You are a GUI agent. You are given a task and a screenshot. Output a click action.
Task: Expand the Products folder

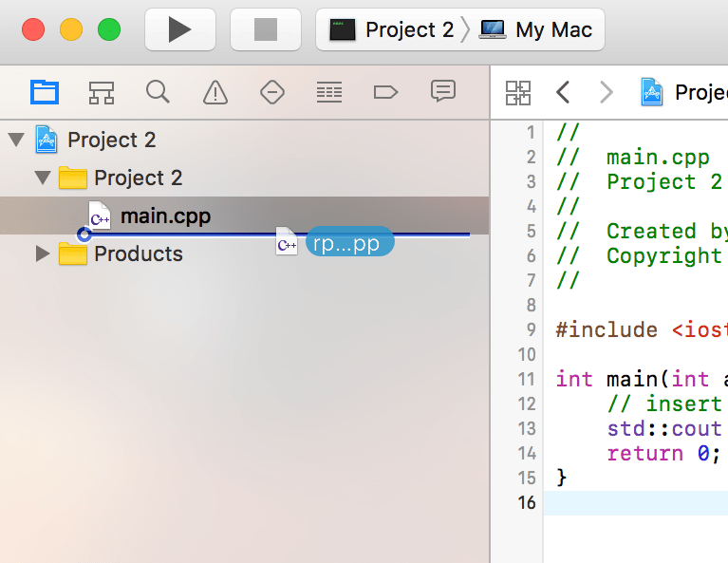(x=42, y=254)
